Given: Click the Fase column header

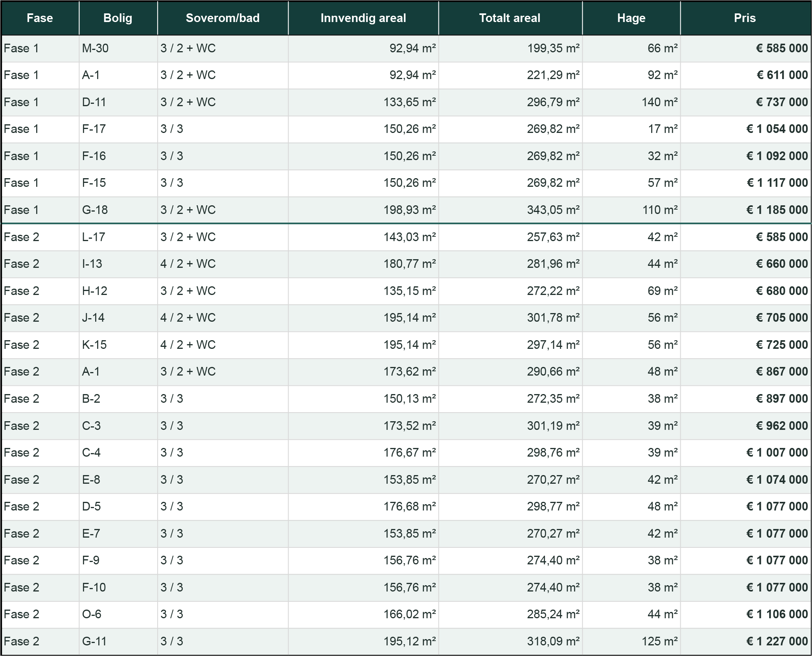Looking at the screenshot, I should (40, 18).
